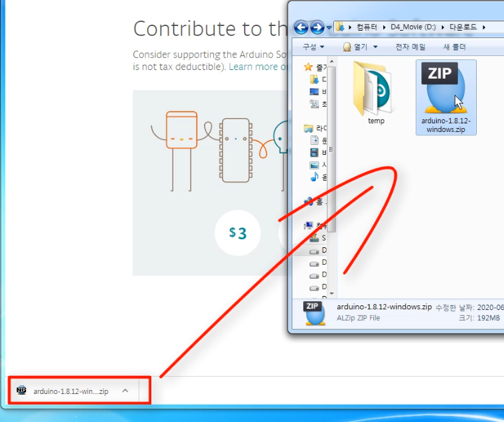The width and height of the screenshot is (504, 422).
Task: Expand the arrow after D4_Movie (D:)
Action: (443, 27)
